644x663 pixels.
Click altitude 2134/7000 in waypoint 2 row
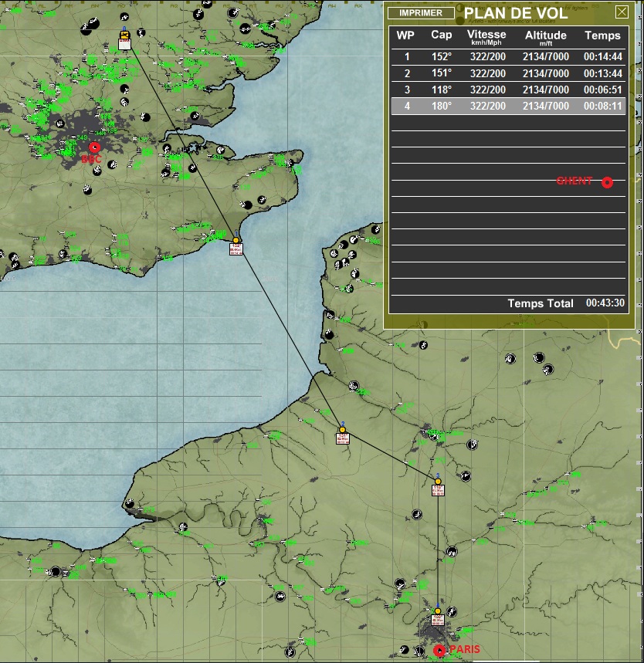click(x=546, y=73)
